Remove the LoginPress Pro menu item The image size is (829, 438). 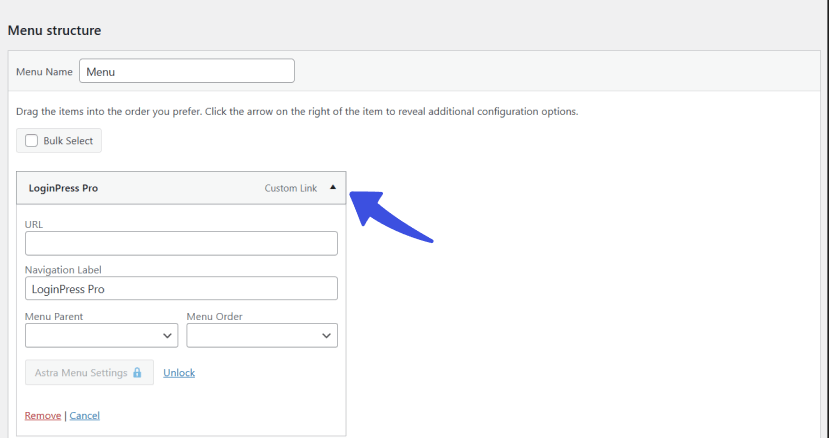(43, 416)
